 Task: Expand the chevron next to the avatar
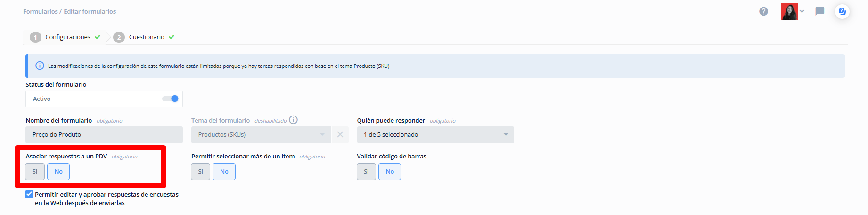(802, 11)
